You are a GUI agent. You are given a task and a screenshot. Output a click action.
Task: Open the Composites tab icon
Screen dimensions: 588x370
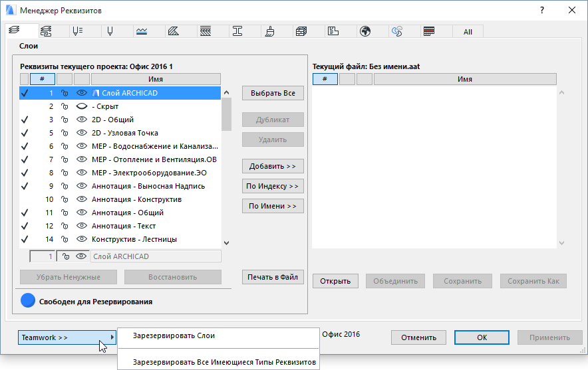pos(206,31)
